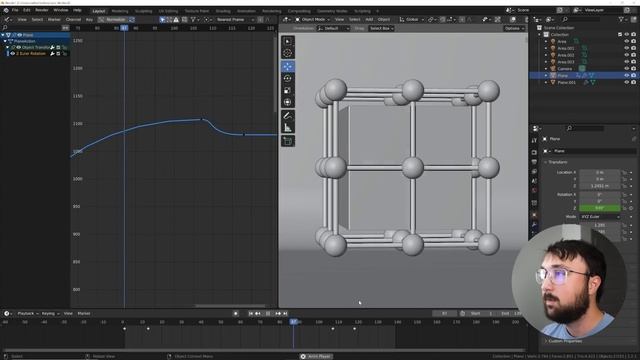Jump to the timeline end frame

285,313
